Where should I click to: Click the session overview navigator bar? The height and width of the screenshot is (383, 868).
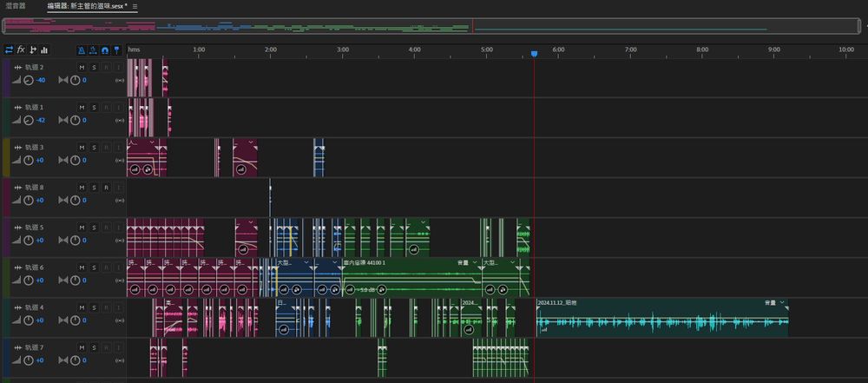(x=431, y=26)
